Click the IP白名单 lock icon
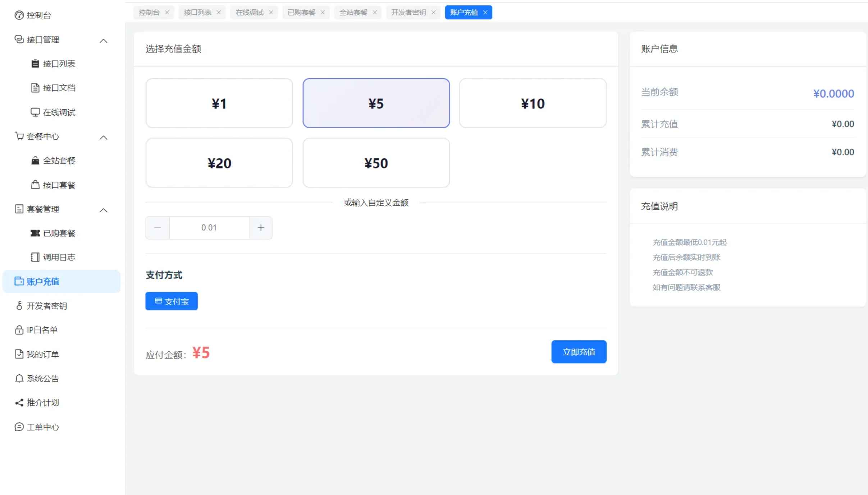This screenshot has height=495, width=868. (19, 330)
